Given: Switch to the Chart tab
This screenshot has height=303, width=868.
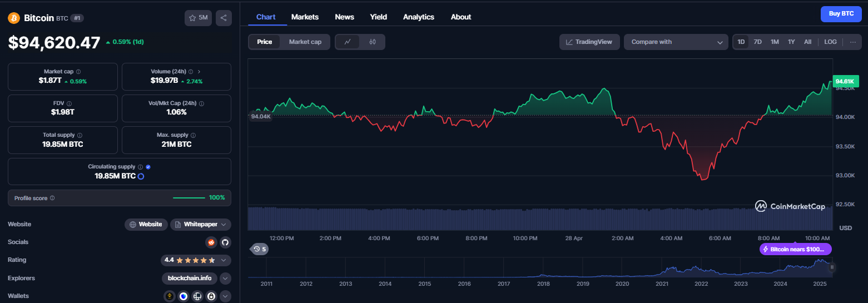Looking at the screenshot, I should point(266,17).
